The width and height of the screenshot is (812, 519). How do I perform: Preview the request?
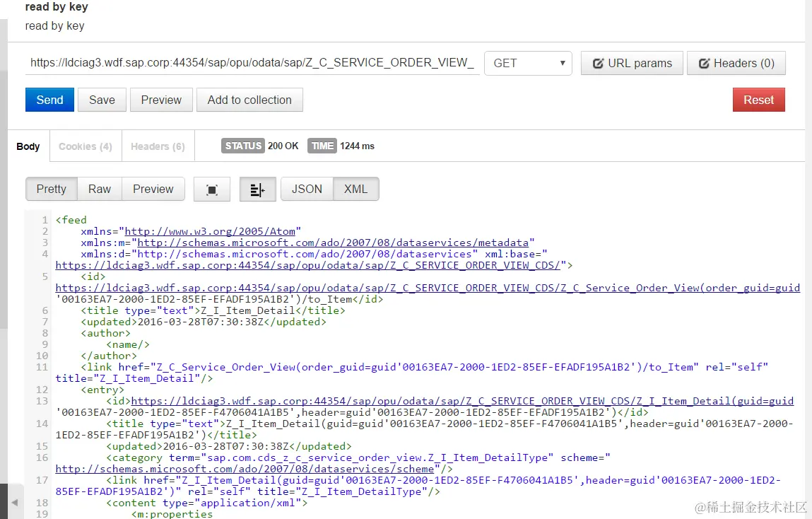click(161, 100)
